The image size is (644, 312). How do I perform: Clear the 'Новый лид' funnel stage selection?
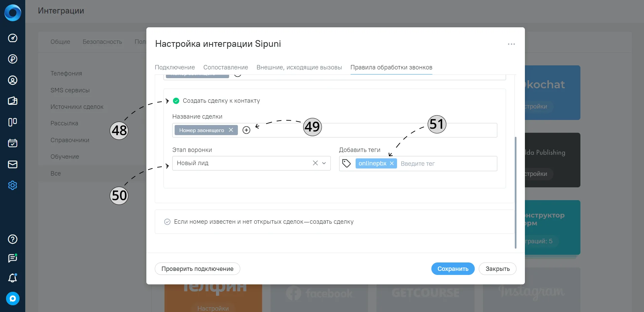[x=315, y=163]
